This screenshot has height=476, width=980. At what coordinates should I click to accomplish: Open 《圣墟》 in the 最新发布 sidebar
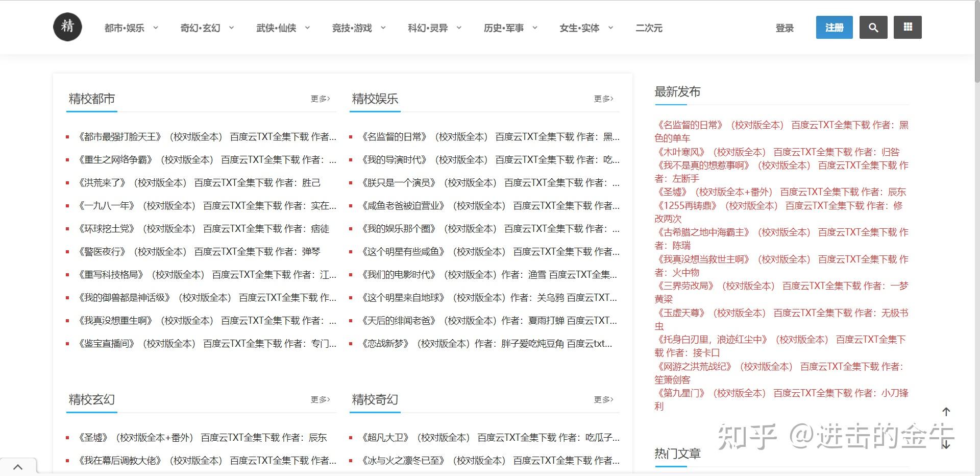click(x=780, y=192)
